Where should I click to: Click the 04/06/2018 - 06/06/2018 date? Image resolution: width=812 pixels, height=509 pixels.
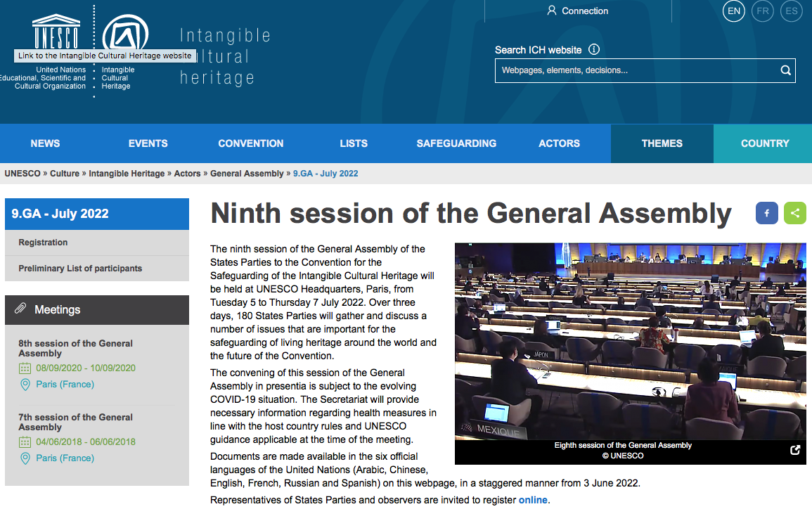tap(86, 442)
